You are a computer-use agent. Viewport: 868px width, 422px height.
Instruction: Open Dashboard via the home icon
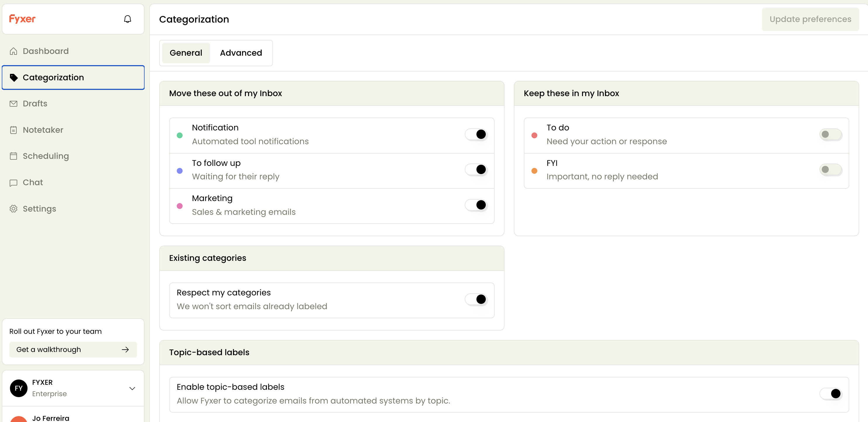[x=13, y=51]
